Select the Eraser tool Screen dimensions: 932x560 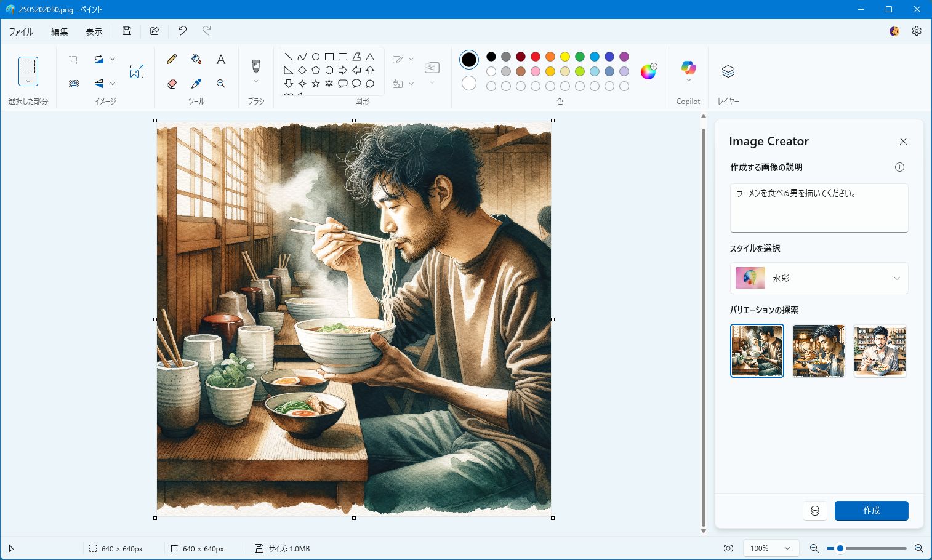[x=172, y=84]
